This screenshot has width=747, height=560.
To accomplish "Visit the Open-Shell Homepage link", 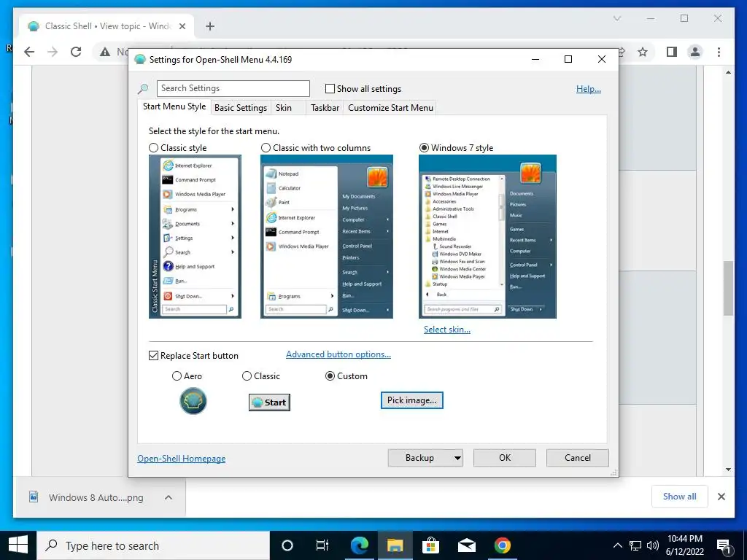I will tap(182, 459).
